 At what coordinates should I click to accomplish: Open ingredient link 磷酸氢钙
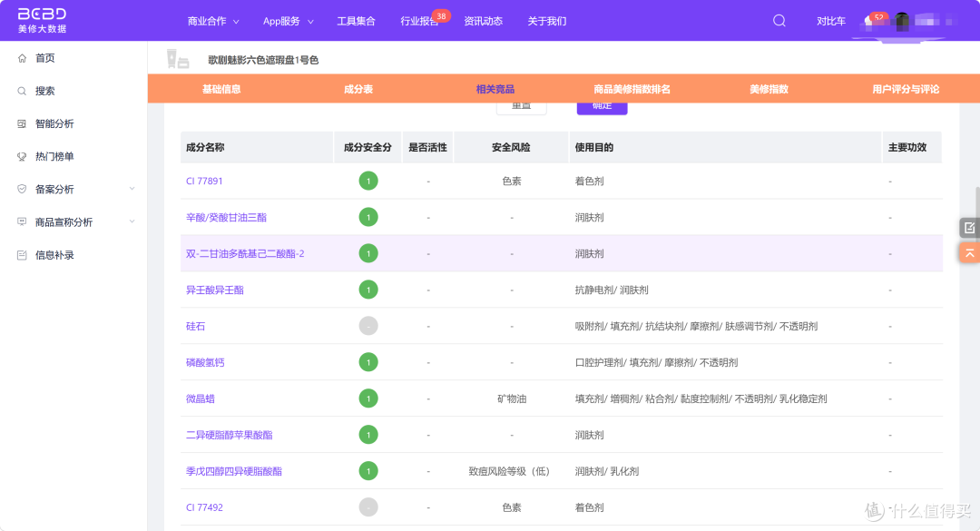(x=205, y=362)
